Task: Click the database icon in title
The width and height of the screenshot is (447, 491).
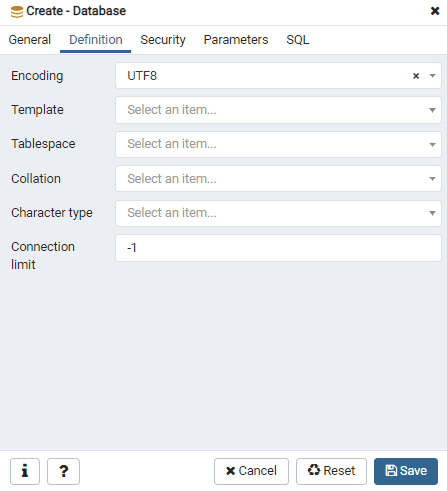Action: coord(17,11)
